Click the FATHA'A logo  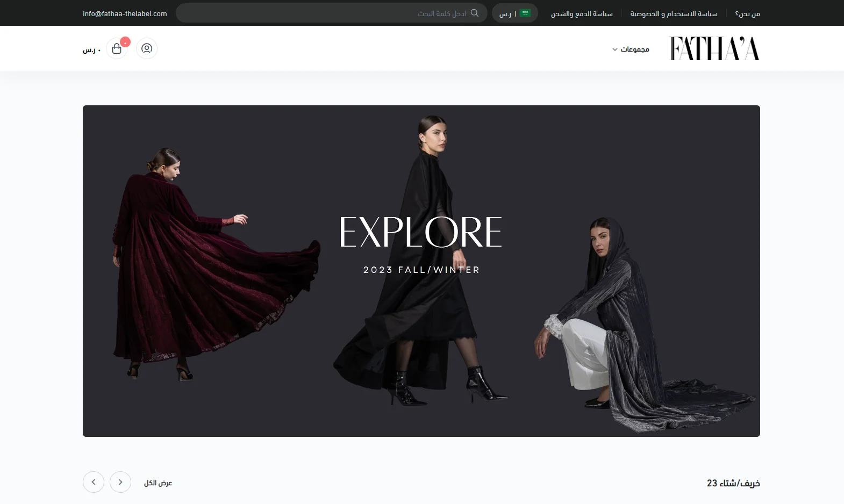(x=714, y=48)
